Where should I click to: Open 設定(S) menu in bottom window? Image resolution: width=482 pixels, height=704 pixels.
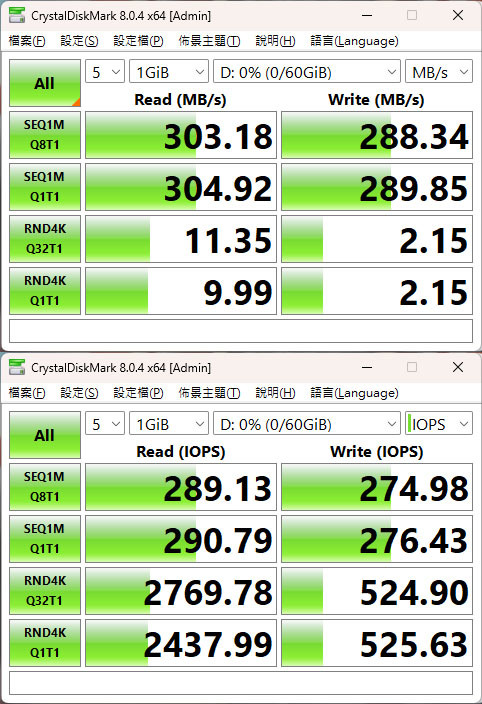(79, 393)
